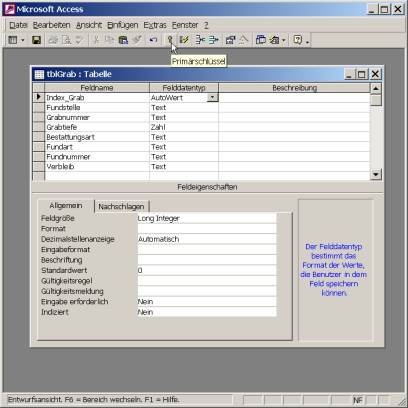The width and height of the screenshot is (408, 408).
Task: Click the Print Preview toolbar icon
Action: tap(66, 40)
